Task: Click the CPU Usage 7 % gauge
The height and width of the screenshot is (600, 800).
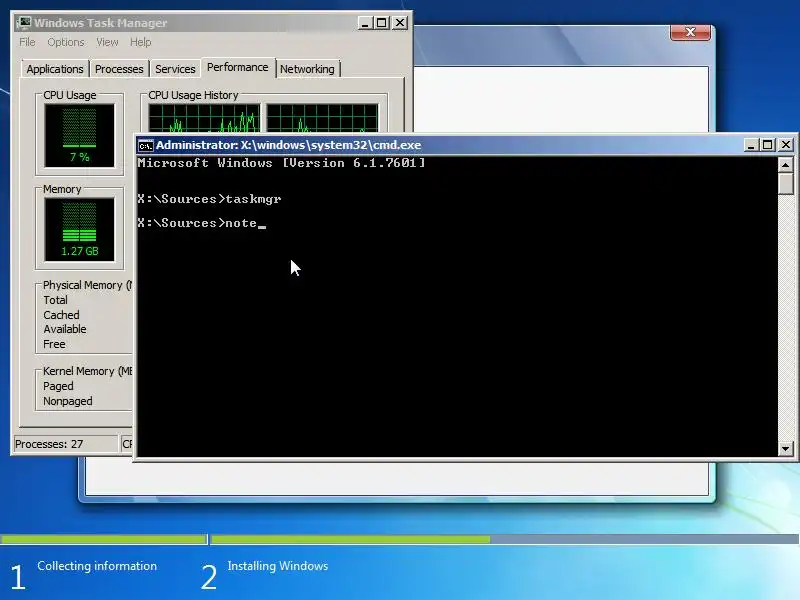Action: coord(80,135)
